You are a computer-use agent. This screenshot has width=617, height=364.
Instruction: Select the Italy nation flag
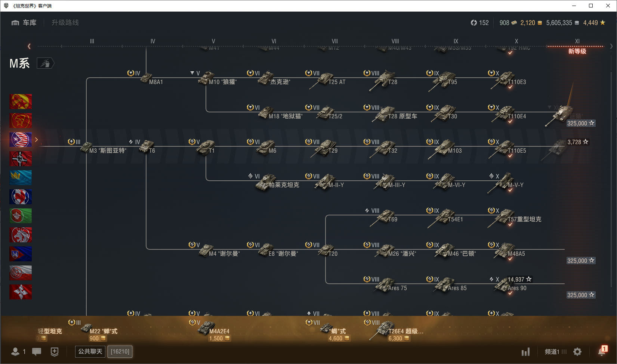click(x=21, y=216)
